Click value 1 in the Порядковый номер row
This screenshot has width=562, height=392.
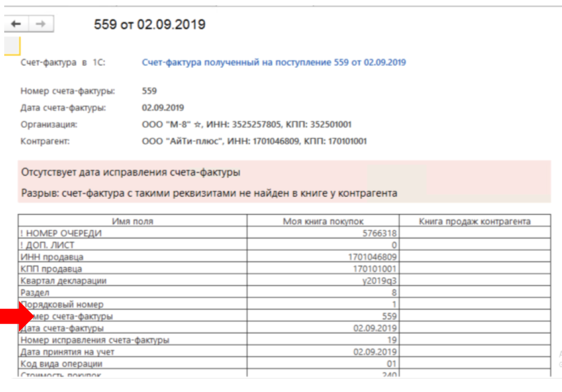pyautogui.click(x=394, y=304)
